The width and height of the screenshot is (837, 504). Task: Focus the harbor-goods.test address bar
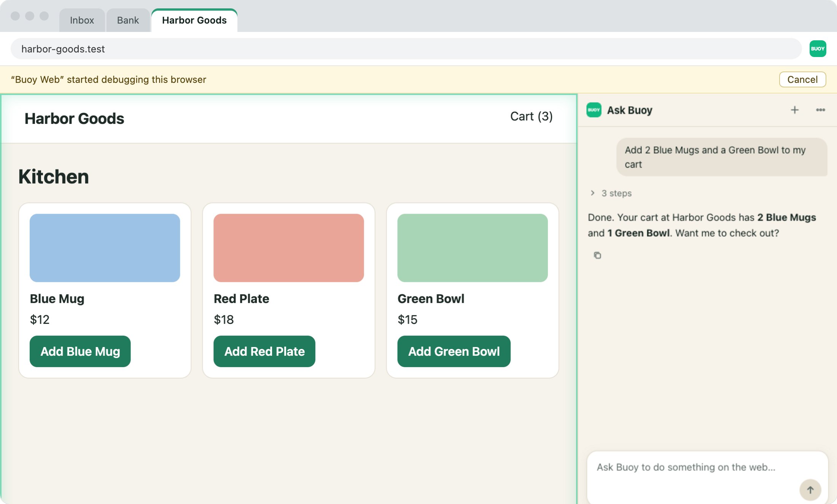point(406,49)
